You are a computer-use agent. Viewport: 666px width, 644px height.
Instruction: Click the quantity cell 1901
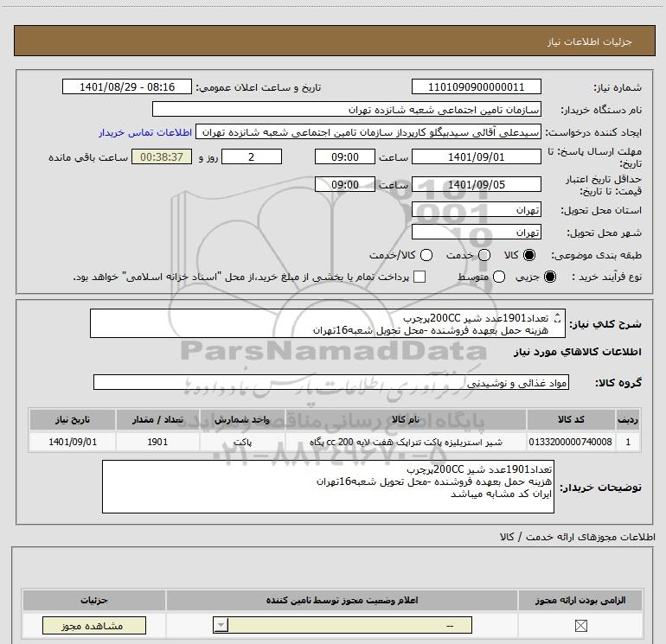click(x=157, y=442)
